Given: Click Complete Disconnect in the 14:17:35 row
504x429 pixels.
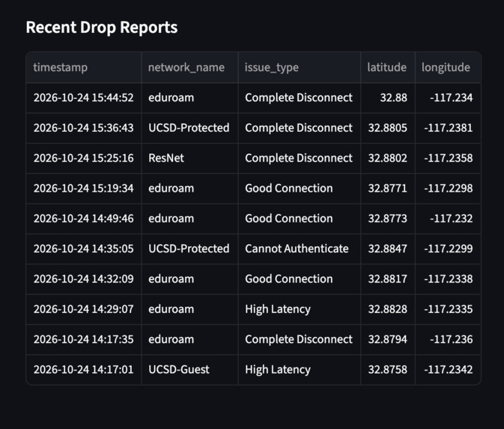Looking at the screenshot, I should (300, 339).
